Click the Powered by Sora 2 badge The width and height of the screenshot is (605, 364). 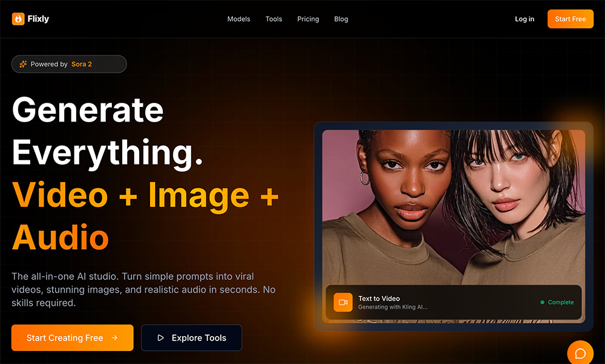(x=69, y=64)
